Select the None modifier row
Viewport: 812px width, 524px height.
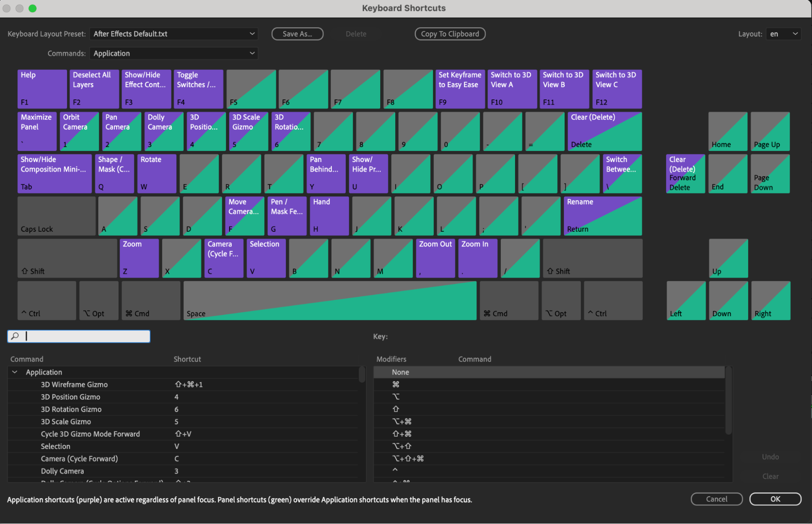(400, 372)
